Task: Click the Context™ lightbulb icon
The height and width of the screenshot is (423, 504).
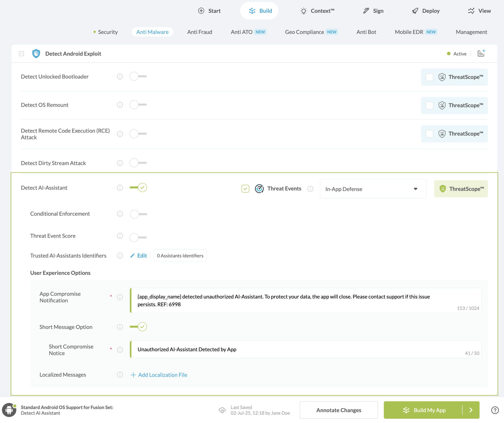Action: coord(303,11)
